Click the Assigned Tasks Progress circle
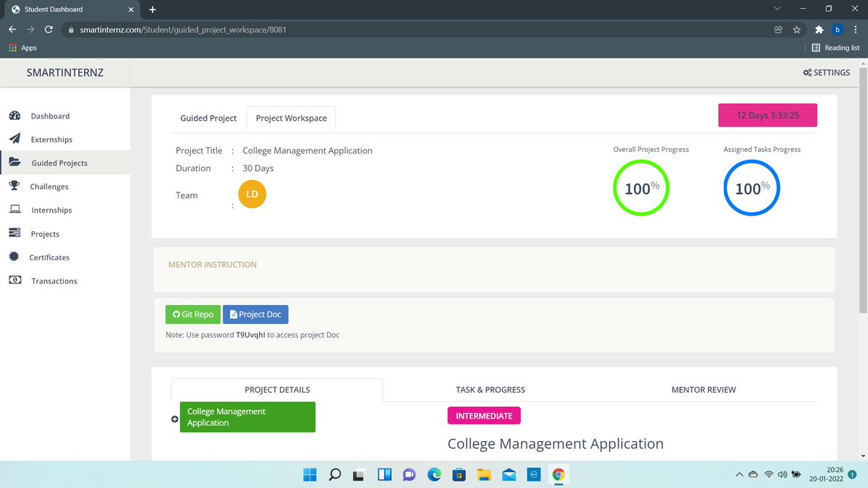Image resolution: width=868 pixels, height=488 pixels. coord(752,188)
